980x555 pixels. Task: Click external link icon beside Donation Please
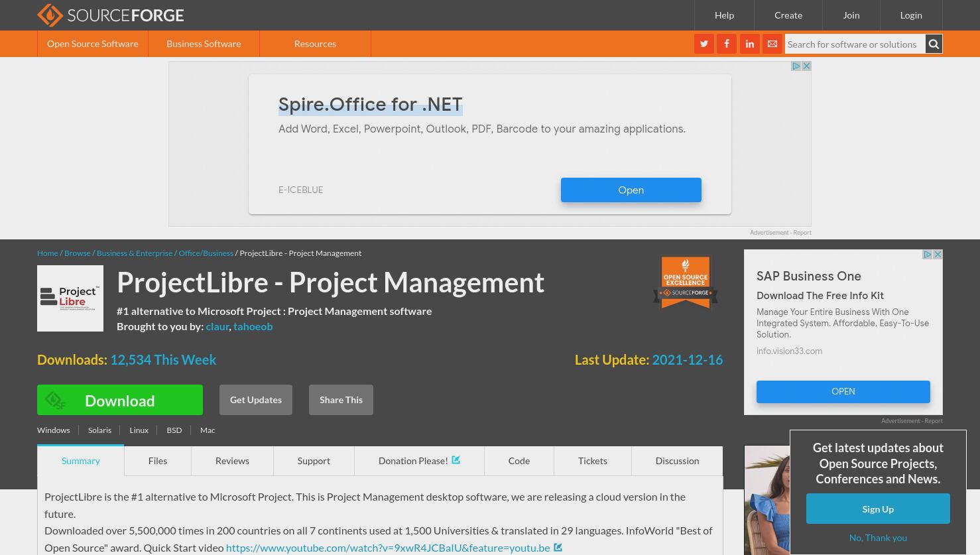[456, 460]
